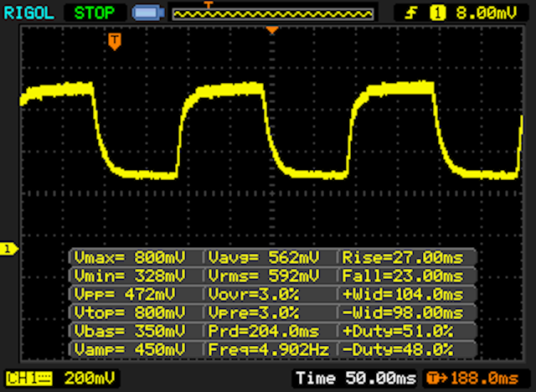Click the Rise=27.00ms measurement
The image size is (536, 392).
tap(406, 256)
